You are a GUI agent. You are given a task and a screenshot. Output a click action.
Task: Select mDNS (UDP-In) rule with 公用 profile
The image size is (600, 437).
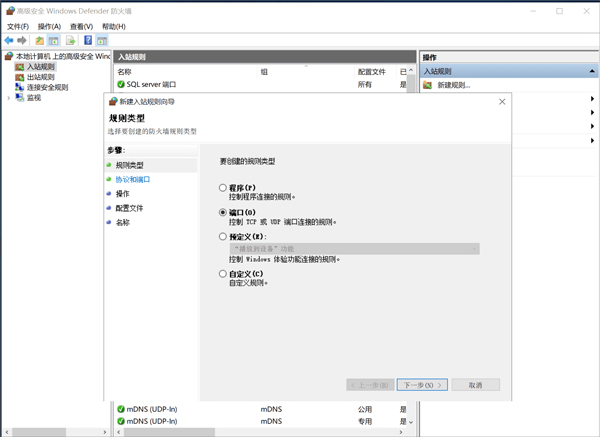(260, 409)
